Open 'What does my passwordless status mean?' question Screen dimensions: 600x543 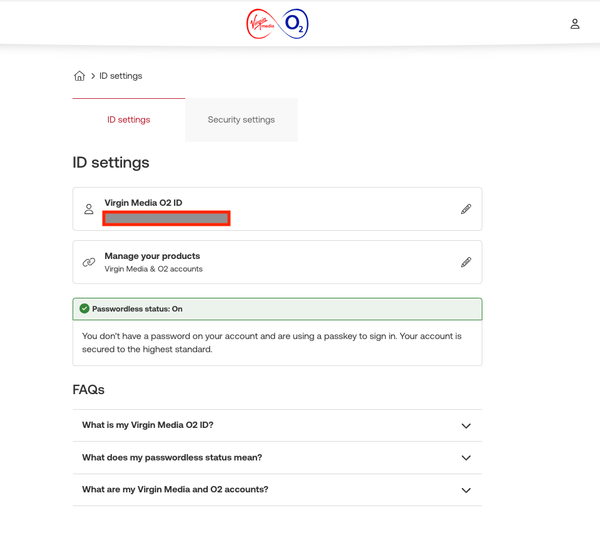click(x=172, y=457)
